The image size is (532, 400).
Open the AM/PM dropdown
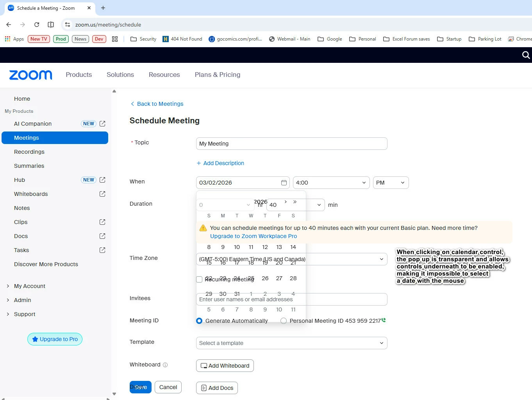tap(391, 183)
